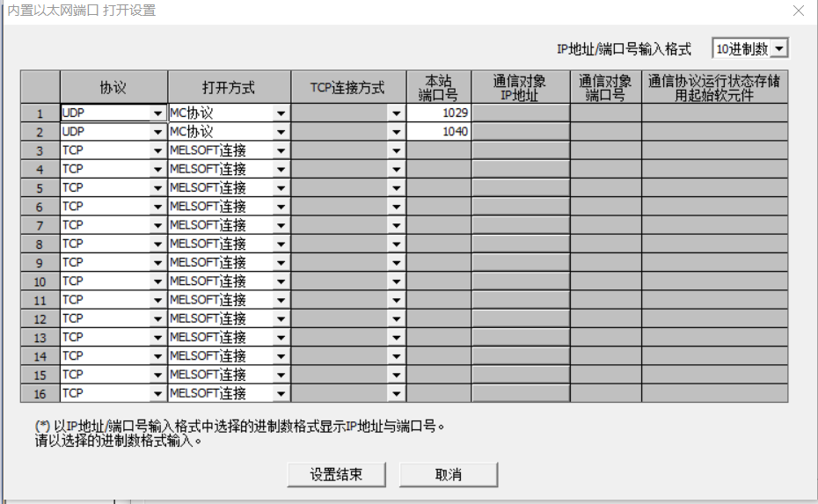Click the local port number field 1040
The height and width of the screenshot is (504, 818).
point(438,132)
